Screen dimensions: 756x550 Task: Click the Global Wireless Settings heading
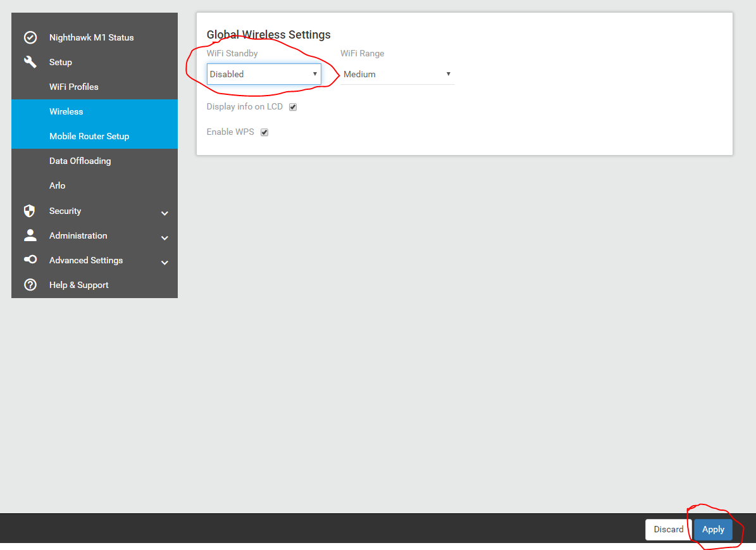click(268, 35)
